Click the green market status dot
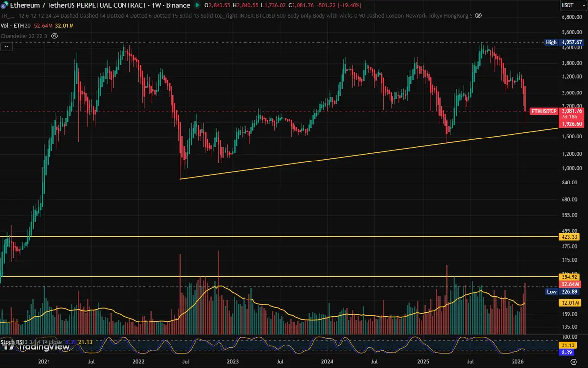The width and height of the screenshot is (588, 368). pos(196,5)
